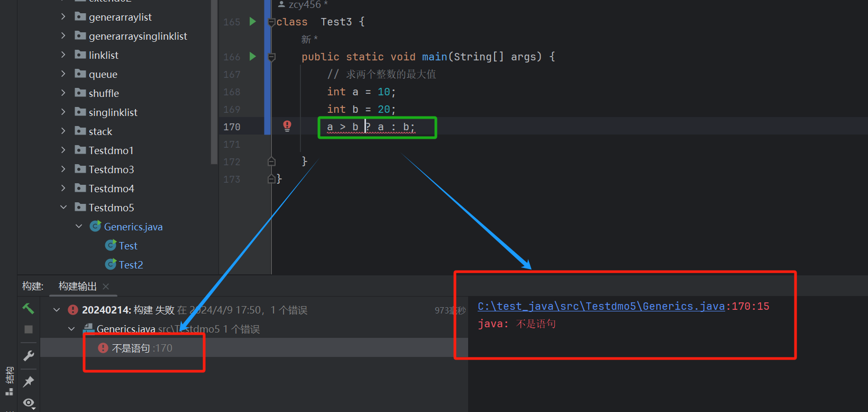The height and width of the screenshot is (412, 868).
Task: Run class Test3 via the line 165 gutter arrow
Action: coord(253,22)
